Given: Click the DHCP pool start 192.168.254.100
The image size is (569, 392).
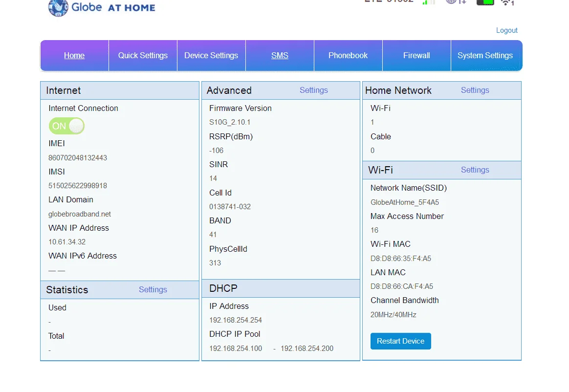Looking at the screenshot, I should (x=236, y=348).
